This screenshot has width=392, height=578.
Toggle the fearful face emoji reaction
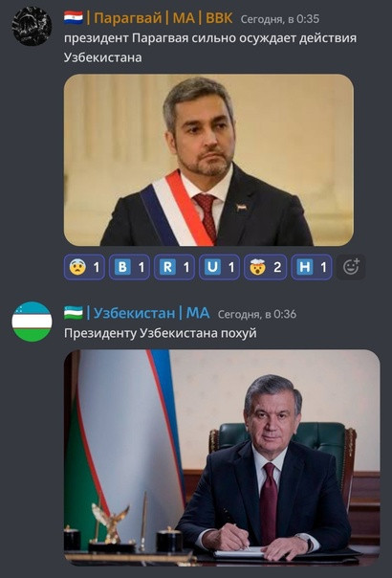84,267
